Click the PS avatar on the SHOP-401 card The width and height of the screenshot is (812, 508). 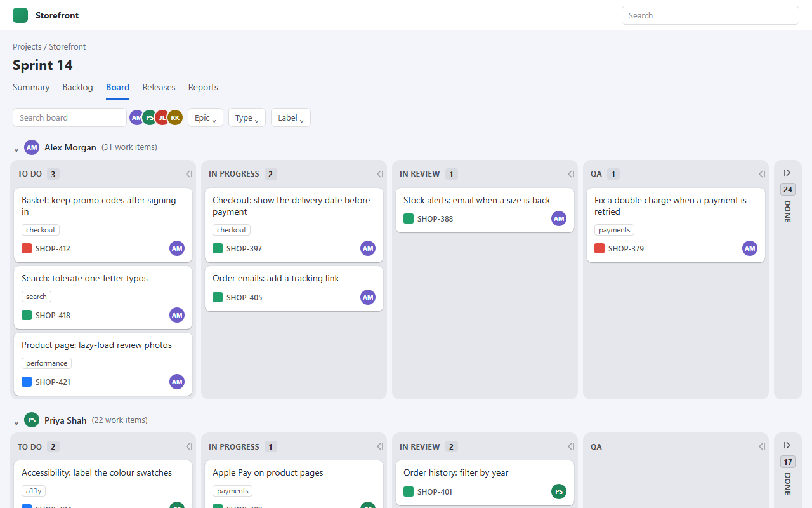tap(559, 491)
